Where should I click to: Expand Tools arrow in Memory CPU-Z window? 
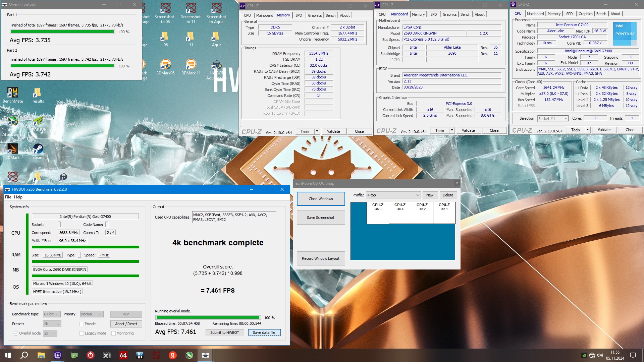click(x=317, y=131)
